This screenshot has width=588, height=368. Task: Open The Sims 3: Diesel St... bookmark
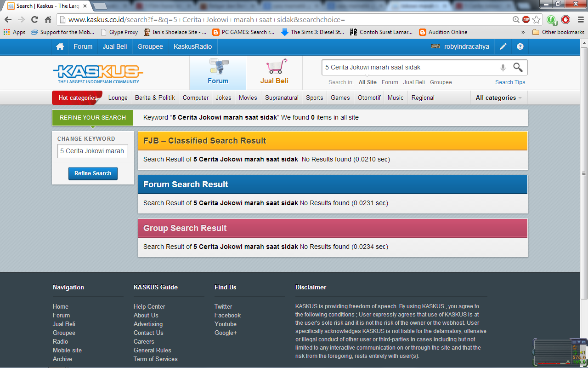click(312, 32)
